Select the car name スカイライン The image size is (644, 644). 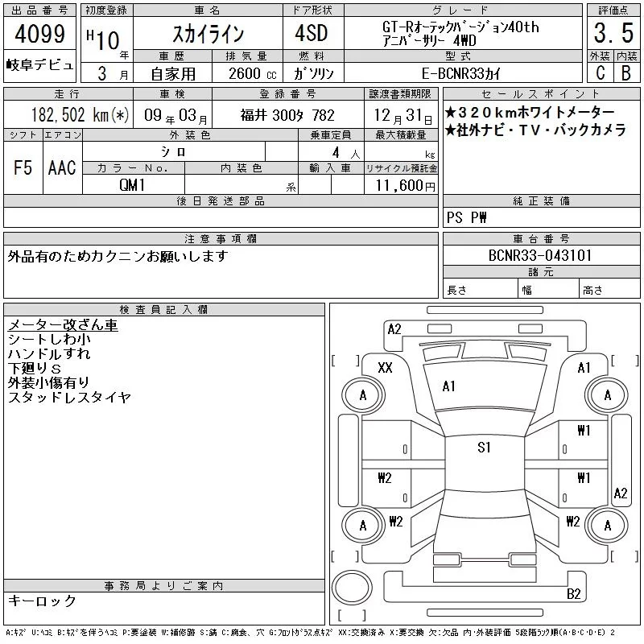point(208,34)
